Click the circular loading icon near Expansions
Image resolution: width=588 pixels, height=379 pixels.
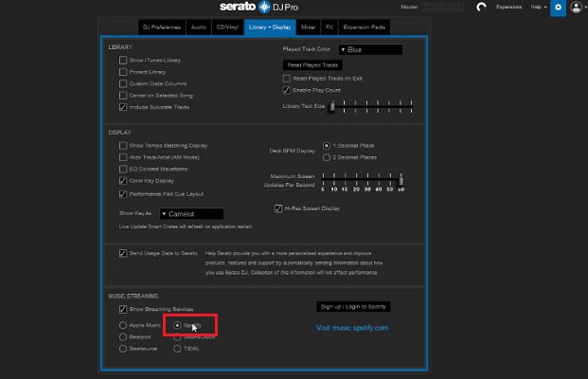(481, 7)
